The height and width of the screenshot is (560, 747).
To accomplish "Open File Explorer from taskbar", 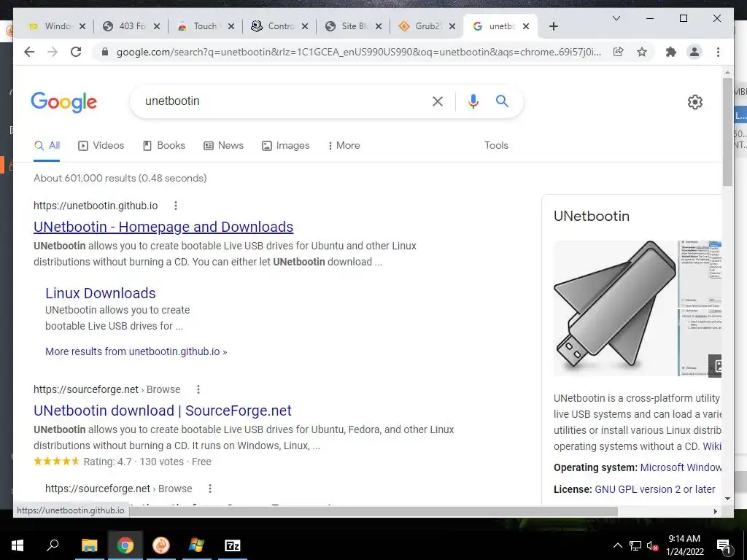I will 89,545.
